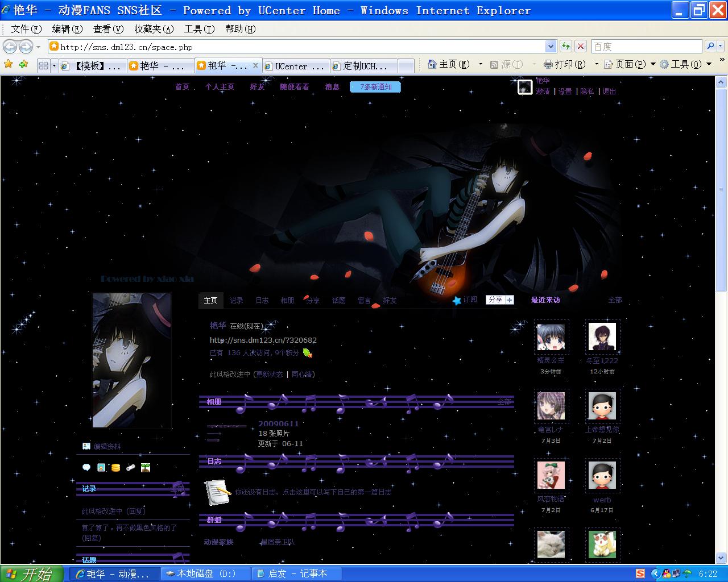This screenshot has width=728, height=582.
Task: Select the 相册 profile tab
Action: [x=287, y=301]
